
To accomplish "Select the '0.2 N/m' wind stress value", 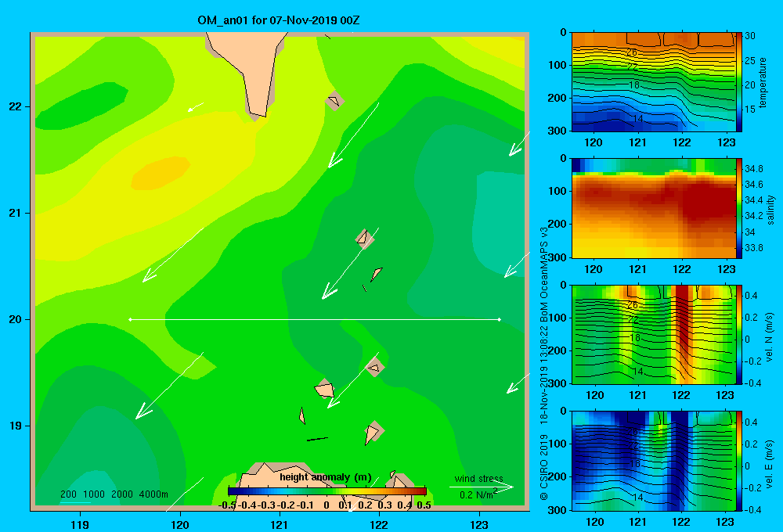I will coord(476,495).
